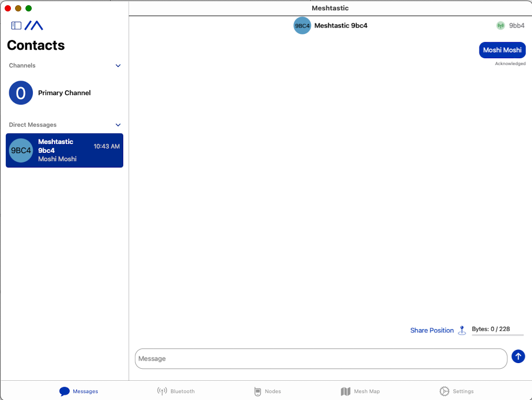Click the red close window button
This screenshot has width=532, height=400.
[x=8, y=8]
